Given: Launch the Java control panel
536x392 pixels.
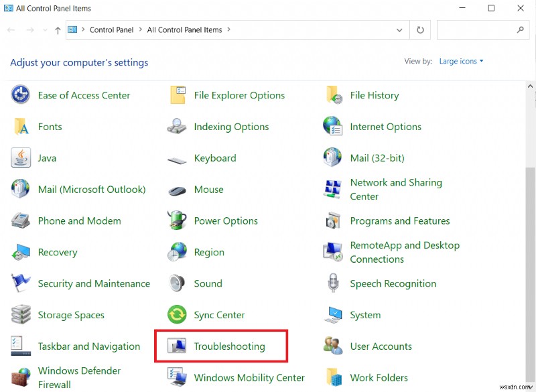Looking at the screenshot, I should (47, 158).
